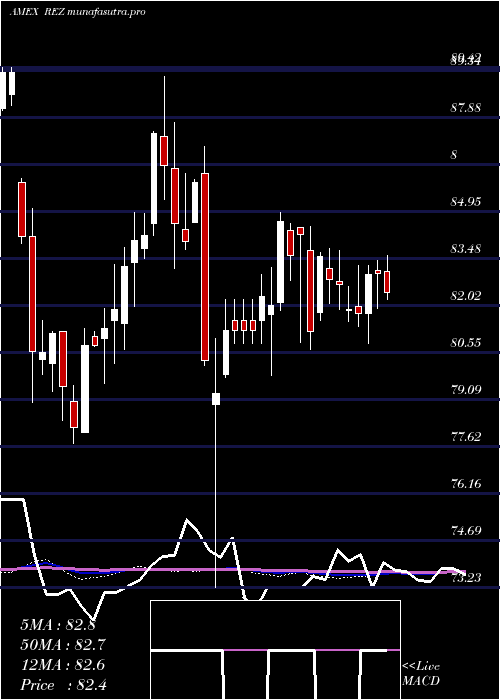Click the AMEX REZ munafasutra.pro title text
500x700 pixels.
coord(77,12)
